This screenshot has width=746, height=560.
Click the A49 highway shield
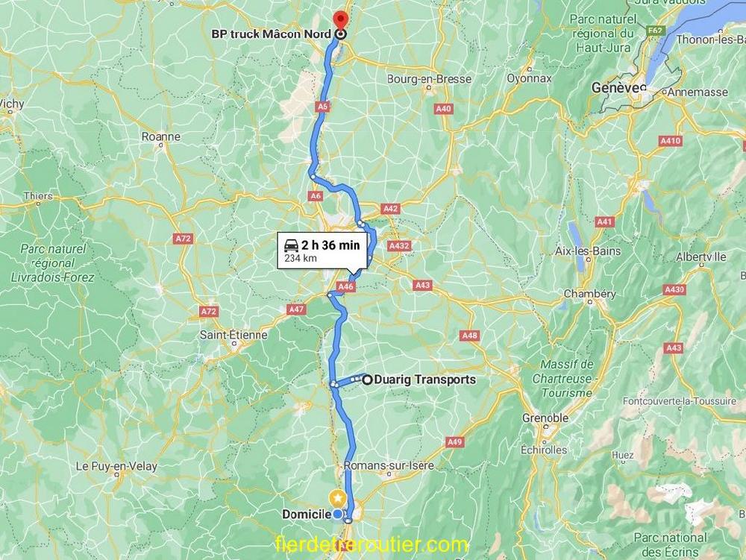[x=454, y=442]
